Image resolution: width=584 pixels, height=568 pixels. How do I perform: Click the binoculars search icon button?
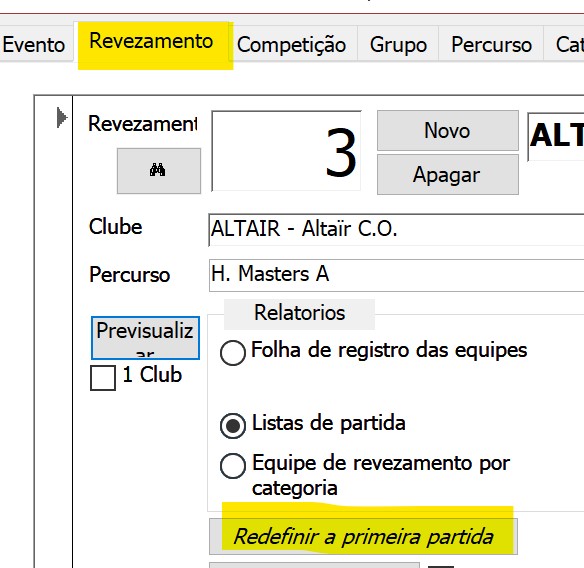click(159, 171)
